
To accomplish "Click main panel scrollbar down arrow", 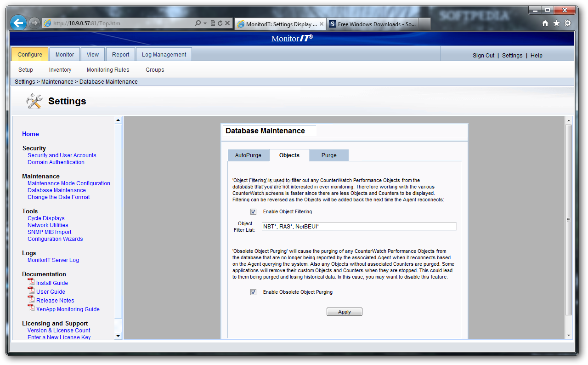I will [569, 336].
